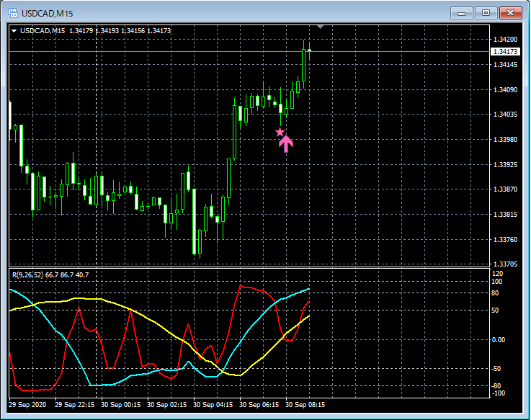
Task: Click the current price label 1.34173
Action: point(505,51)
